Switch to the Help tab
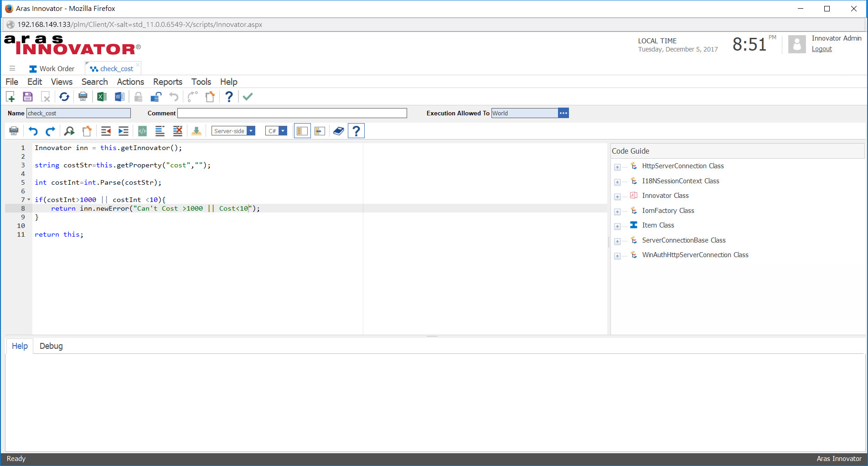 [20, 346]
